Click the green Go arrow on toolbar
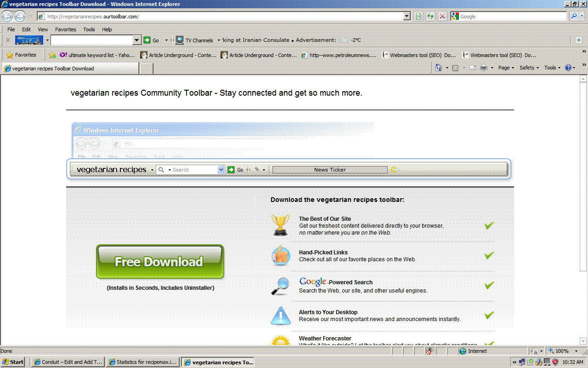 pyautogui.click(x=147, y=40)
